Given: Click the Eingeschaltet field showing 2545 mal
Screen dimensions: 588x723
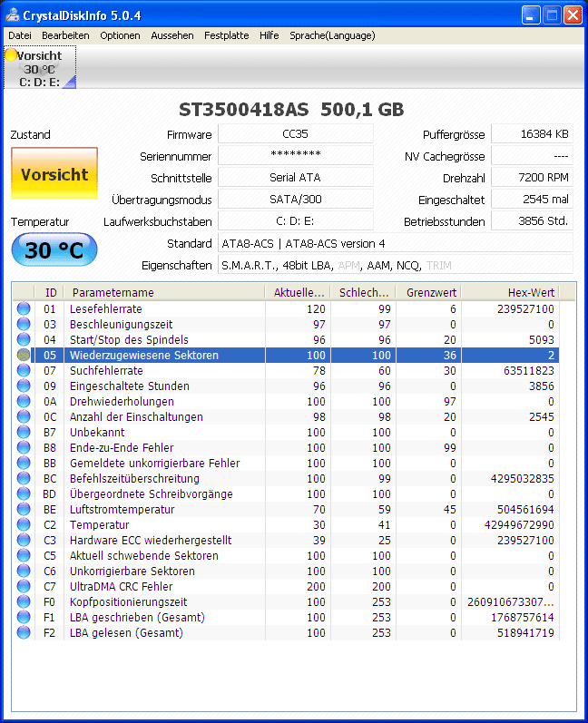Looking at the screenshot, I should point(533,200).
